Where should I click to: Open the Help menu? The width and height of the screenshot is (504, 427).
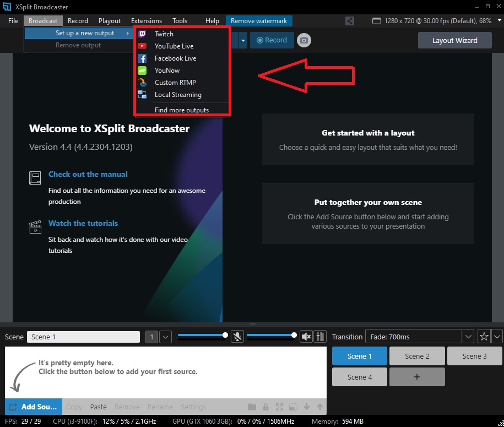point(212,21)
